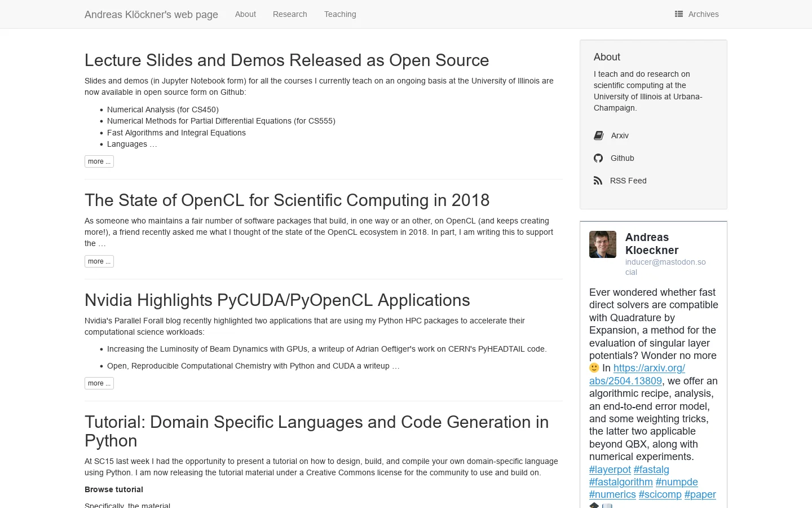
Task: Follow the arxiv.org/abs/2504.13809 link
Action: coord(637,375)
